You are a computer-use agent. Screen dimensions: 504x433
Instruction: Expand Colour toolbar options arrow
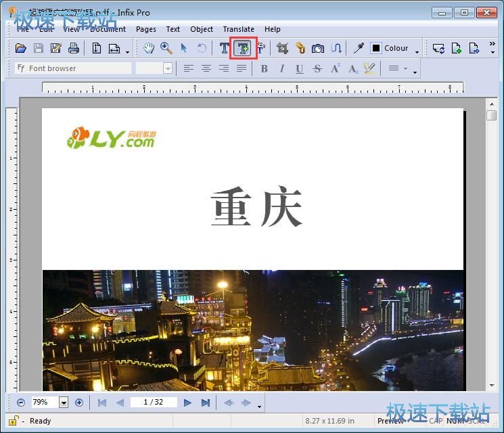(417, 51)
